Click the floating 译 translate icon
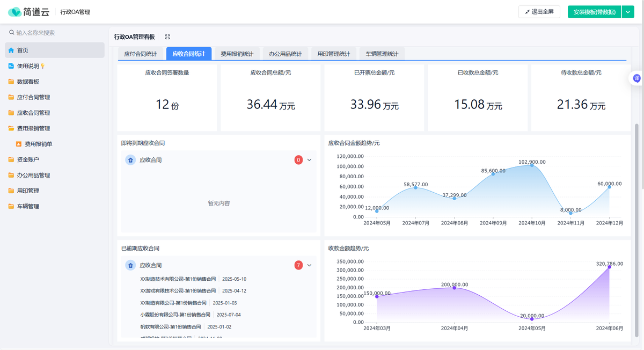This screenshot has width=644, height=350. (636, 78)
